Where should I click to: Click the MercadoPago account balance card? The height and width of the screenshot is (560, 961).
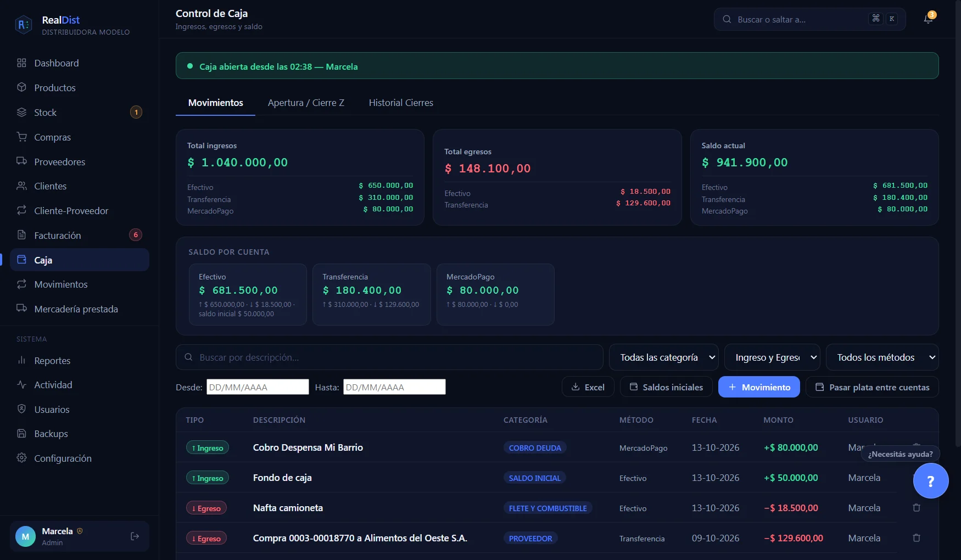[x=495, y=295]
